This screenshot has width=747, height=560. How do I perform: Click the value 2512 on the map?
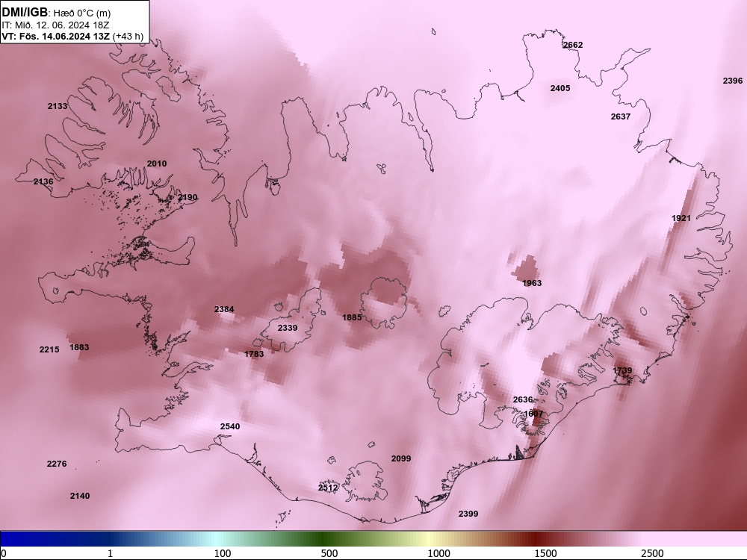coord(328,488)
